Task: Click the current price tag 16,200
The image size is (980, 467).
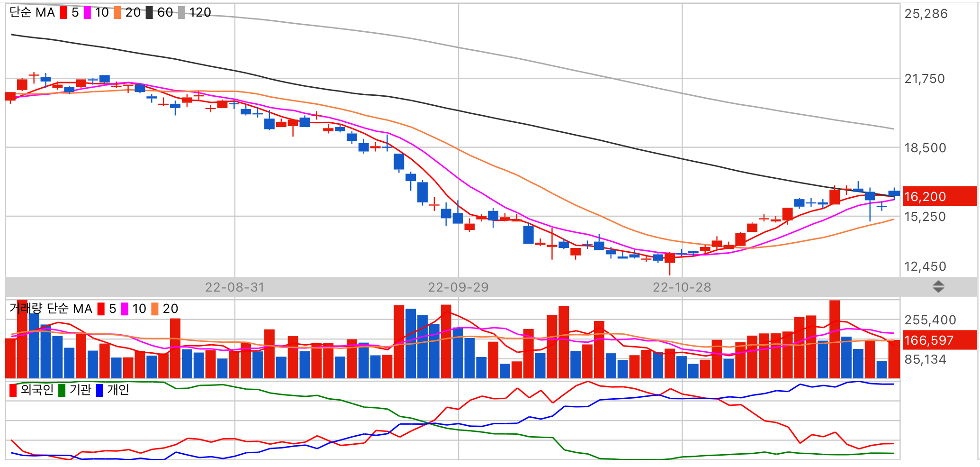Action: pyautogui.click(x=940, y=196)
